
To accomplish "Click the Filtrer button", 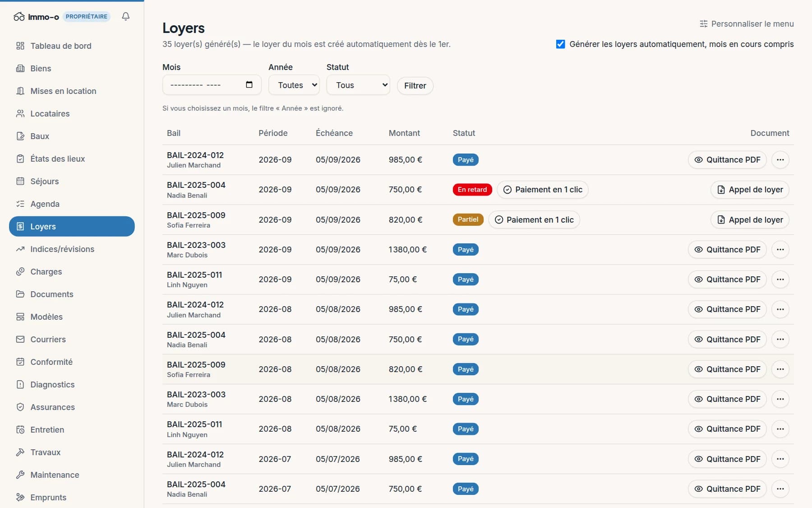I will click(x=415, y=86).
